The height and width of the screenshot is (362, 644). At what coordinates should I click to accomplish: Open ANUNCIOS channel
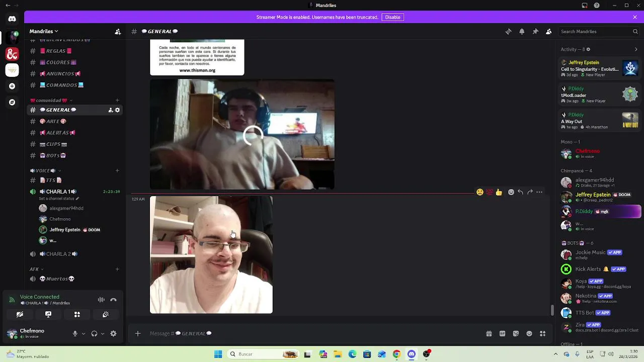point(74,73)
